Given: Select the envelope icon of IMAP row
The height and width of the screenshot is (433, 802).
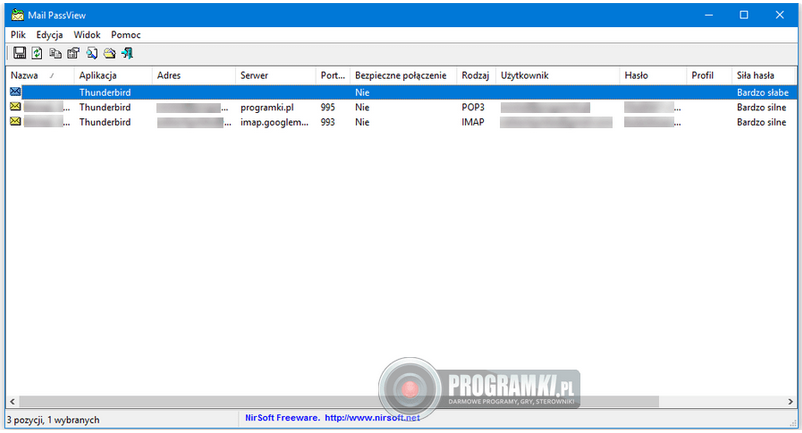Looking at the screenshot, I should (x=15, y=122).
